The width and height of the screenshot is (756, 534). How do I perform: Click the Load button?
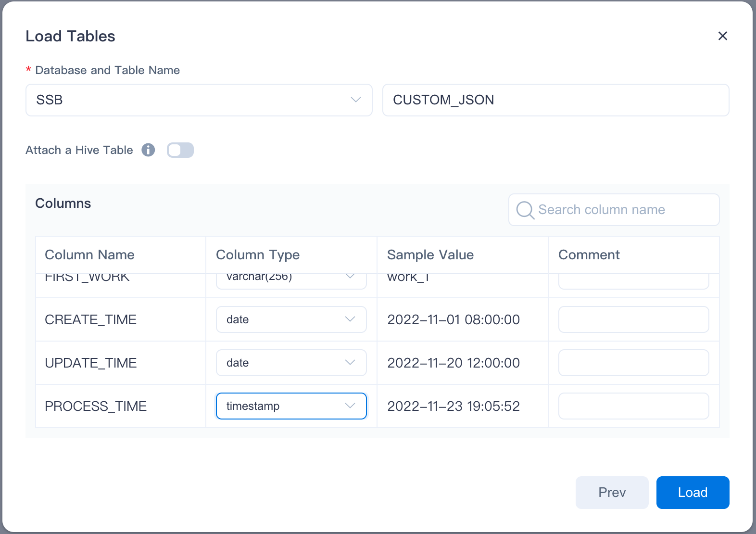click(693, 493)
